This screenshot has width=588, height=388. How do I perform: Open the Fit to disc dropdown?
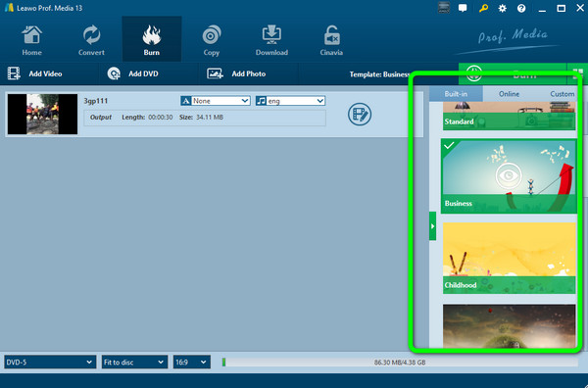(134, 363)
